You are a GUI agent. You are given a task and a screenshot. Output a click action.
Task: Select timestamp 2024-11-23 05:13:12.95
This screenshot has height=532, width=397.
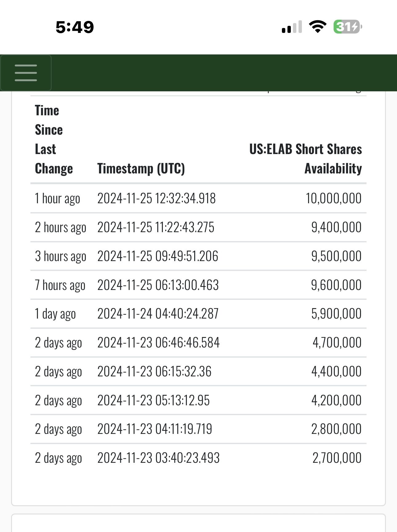154,400
